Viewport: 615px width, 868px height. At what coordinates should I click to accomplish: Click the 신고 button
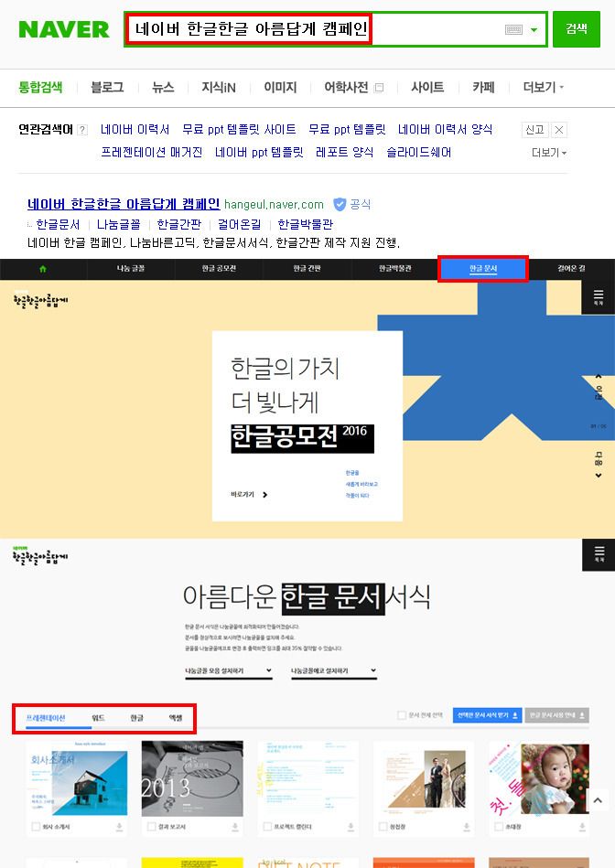[534, 130]
